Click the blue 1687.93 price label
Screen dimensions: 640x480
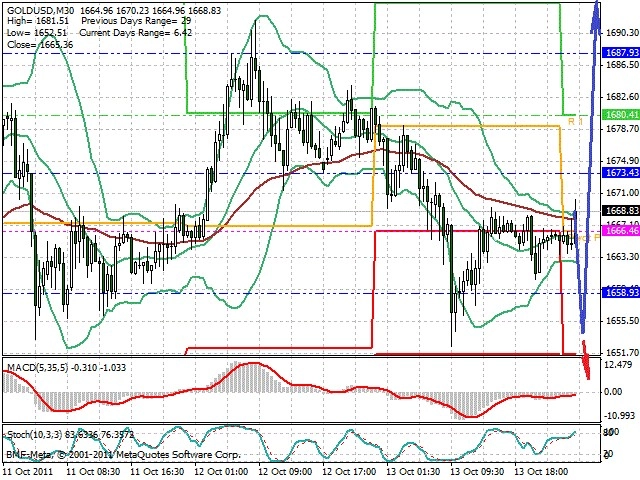coord(620,53)
